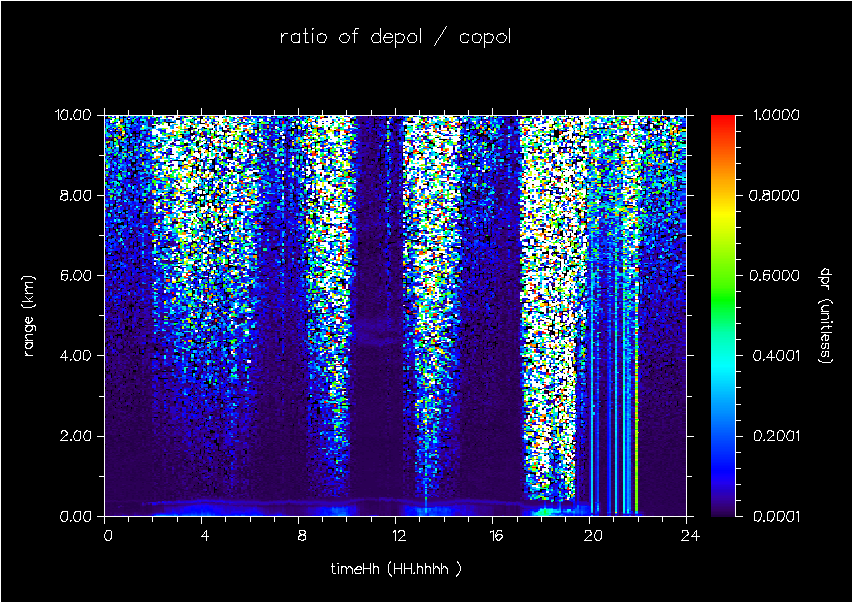Viewport: 853px width, 603px height.
Task: Click the x-axis tick label 4
Action: point(205,536)
